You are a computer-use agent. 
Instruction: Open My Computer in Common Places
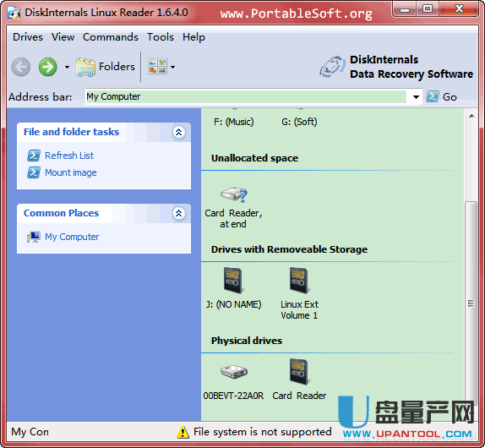(x=72, y=237)
